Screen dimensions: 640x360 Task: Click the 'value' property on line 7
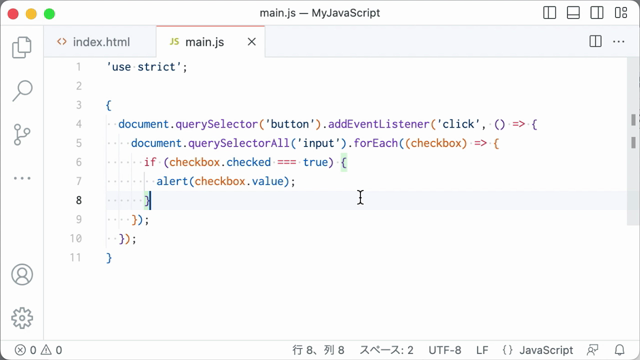267,181
